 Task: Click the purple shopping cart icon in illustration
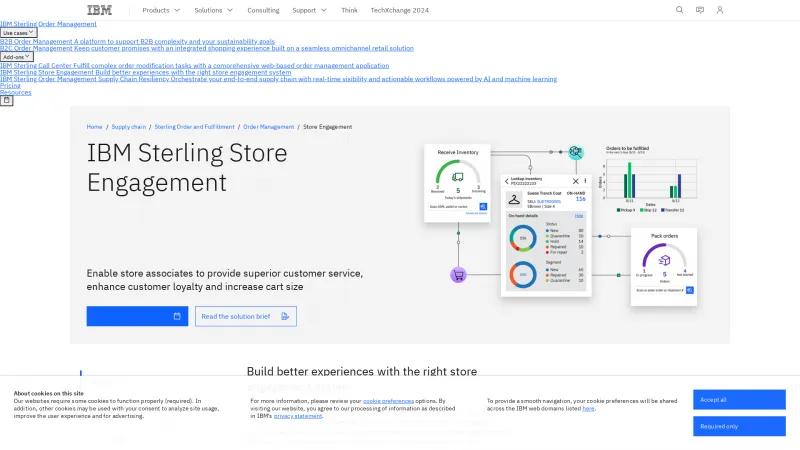[x=458, y=275]
